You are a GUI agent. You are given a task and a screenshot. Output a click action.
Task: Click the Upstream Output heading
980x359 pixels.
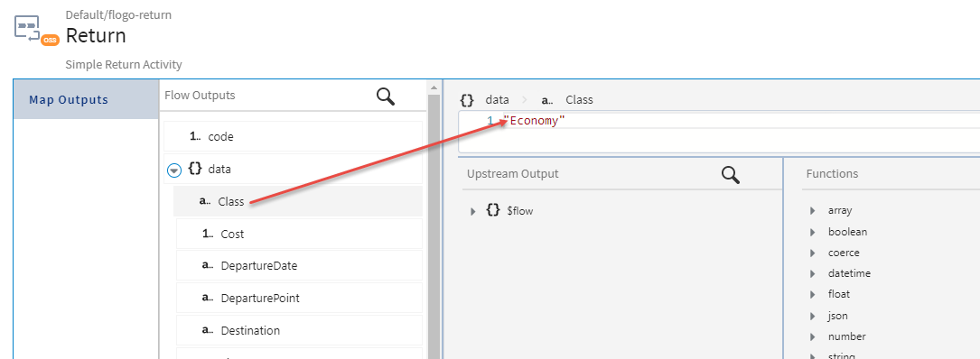pyautogui.click(x=512, y=173)
